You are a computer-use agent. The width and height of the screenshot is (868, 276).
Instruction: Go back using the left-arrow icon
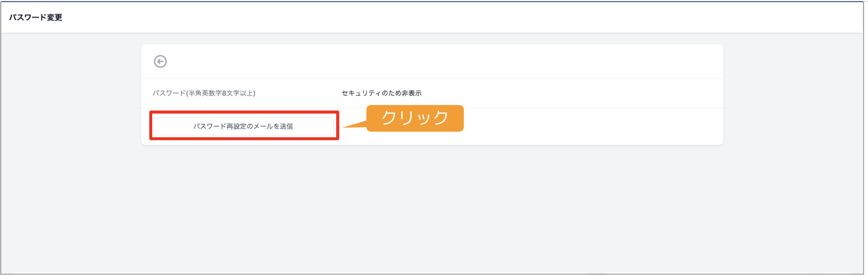(160, 61)
